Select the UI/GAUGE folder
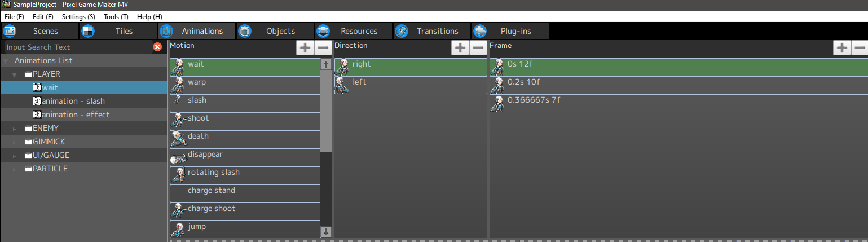Viewport: 868px width, 242px height. 84,155
